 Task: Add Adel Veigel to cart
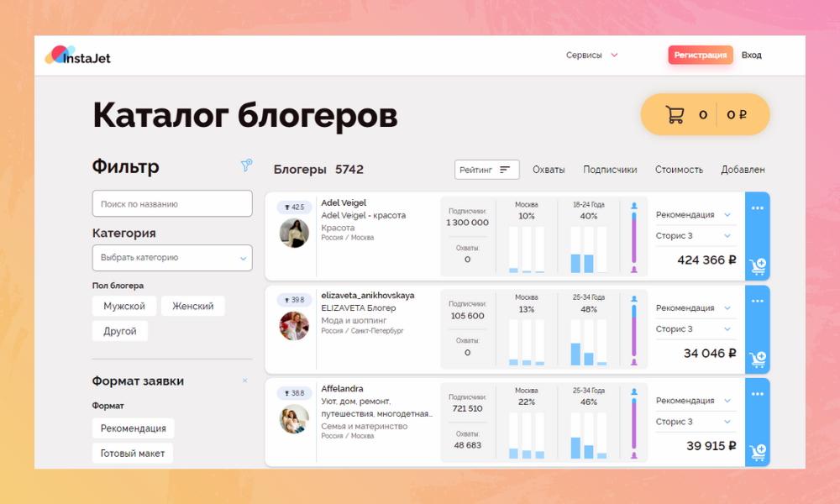[758, 266]
